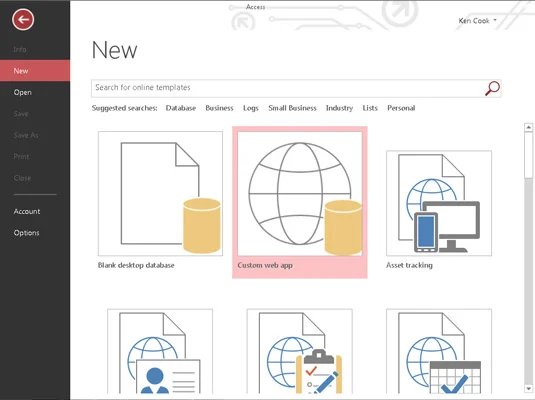Click the Search for online templates field
The image size is (535, 400).
pyautogui.click(x=288, y=88)
